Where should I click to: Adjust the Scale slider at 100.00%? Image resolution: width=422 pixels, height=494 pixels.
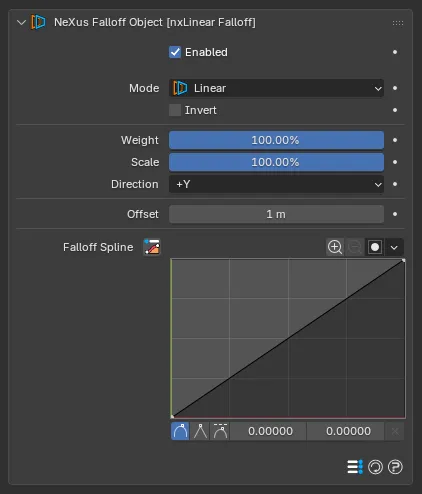click(276, 162)
